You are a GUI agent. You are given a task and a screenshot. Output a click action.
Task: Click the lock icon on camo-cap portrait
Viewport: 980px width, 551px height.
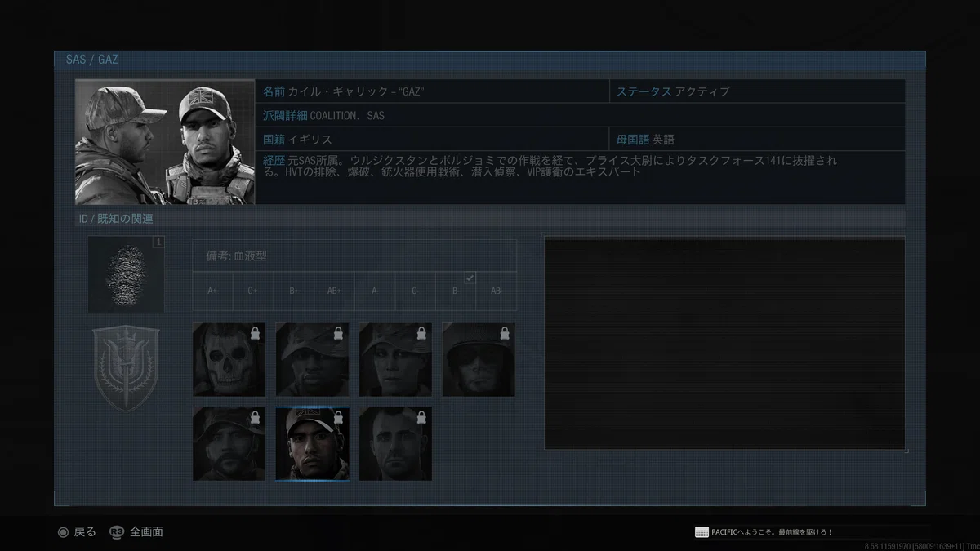tap(338, 333)
